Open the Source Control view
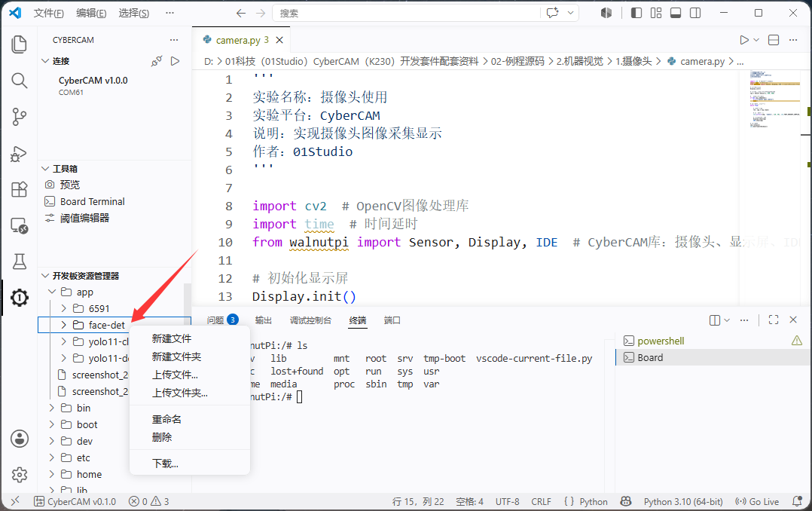 click(19, 117)
